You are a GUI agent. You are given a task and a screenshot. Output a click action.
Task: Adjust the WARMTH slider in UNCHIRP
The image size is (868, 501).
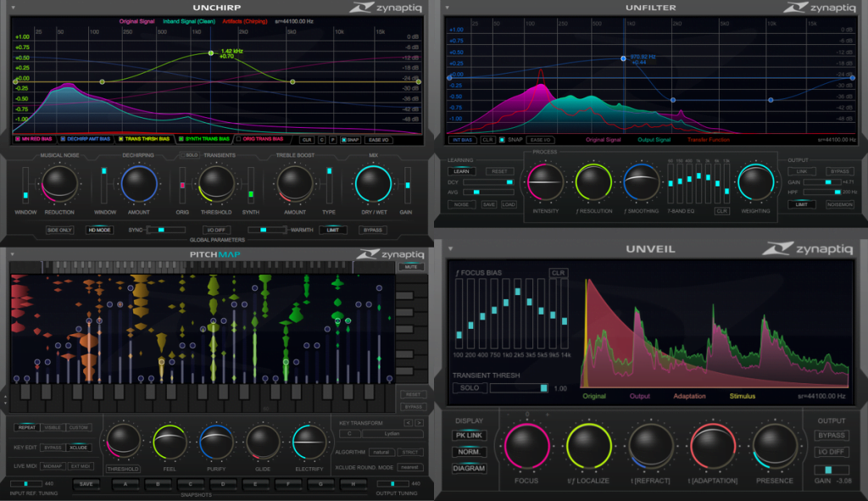[x=267, y=230]
